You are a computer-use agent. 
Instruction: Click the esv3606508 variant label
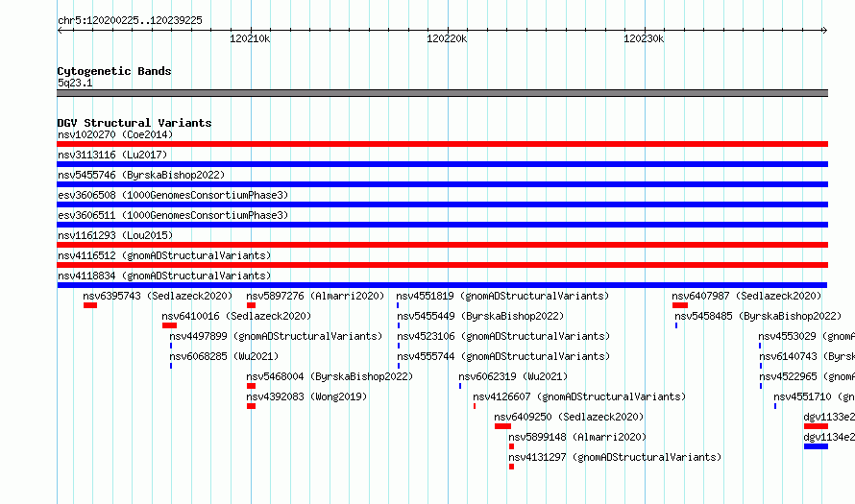pyautogui.click(x=173, y=195)
